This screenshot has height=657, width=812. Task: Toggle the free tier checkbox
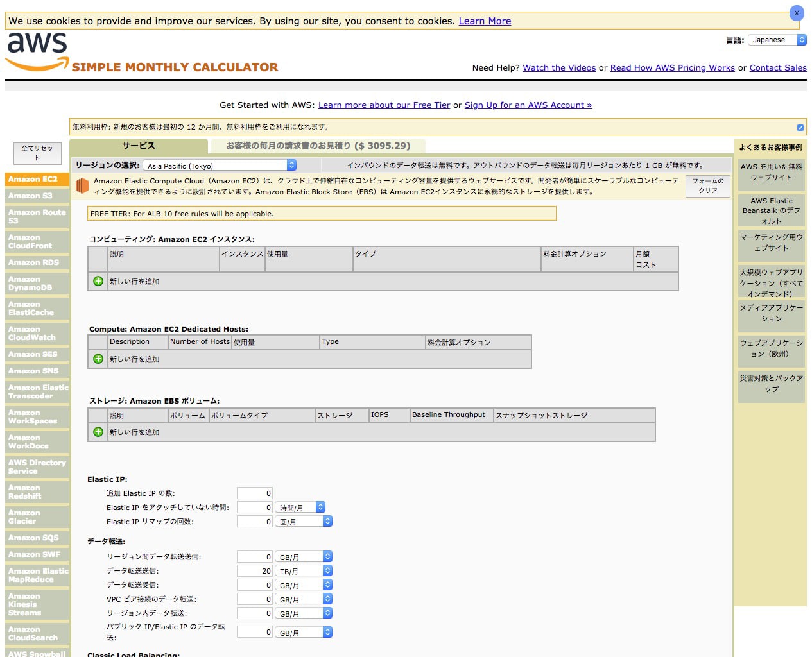click(x=800, y=127)
